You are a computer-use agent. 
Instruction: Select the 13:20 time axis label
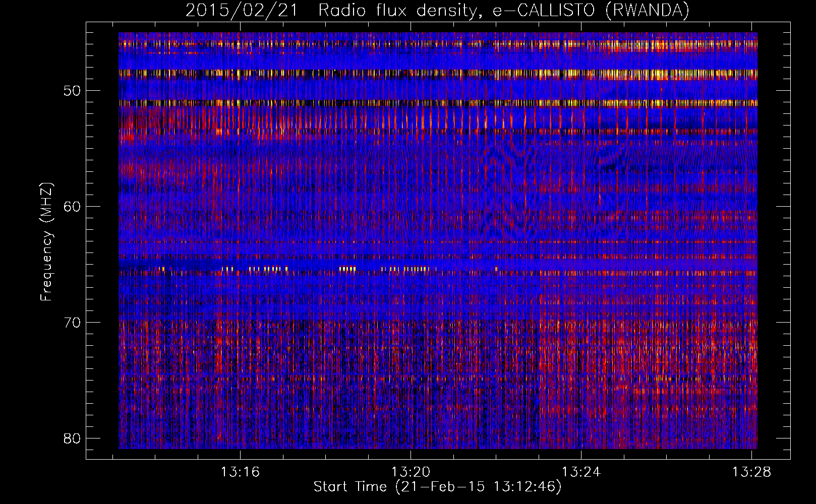point(411,472)
